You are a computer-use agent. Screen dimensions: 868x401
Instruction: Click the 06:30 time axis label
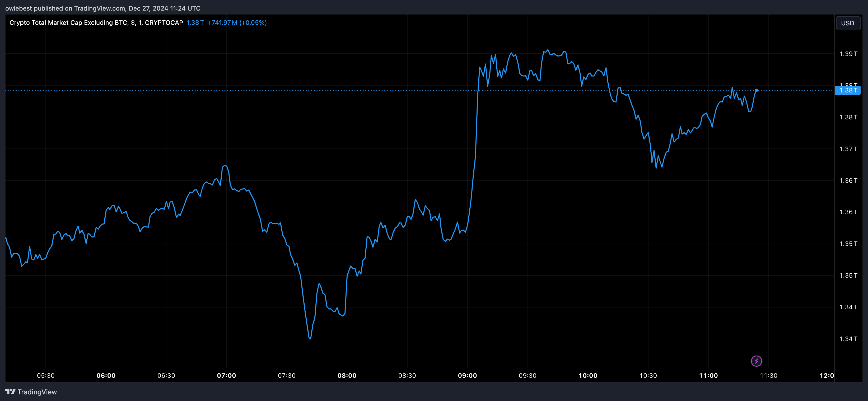point(166,375)
